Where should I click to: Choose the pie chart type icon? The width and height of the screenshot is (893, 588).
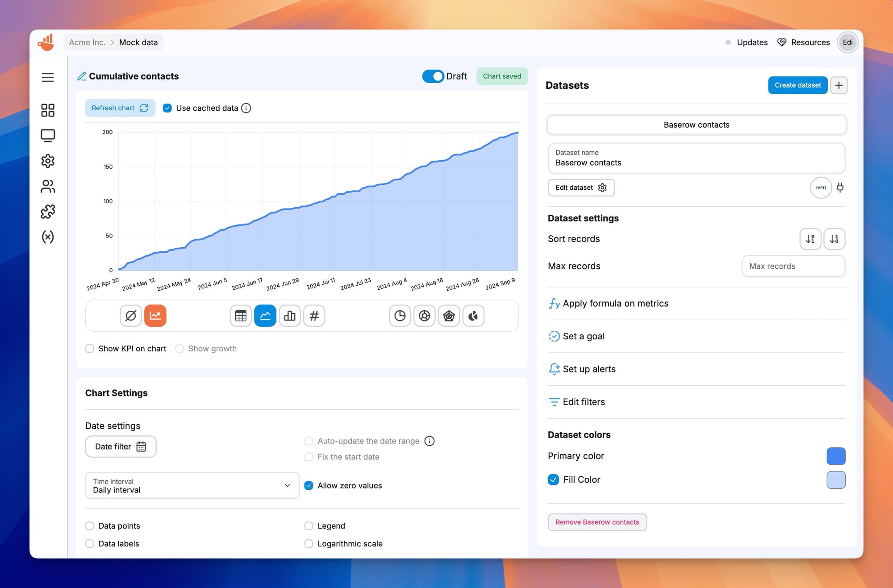[400, 316]
